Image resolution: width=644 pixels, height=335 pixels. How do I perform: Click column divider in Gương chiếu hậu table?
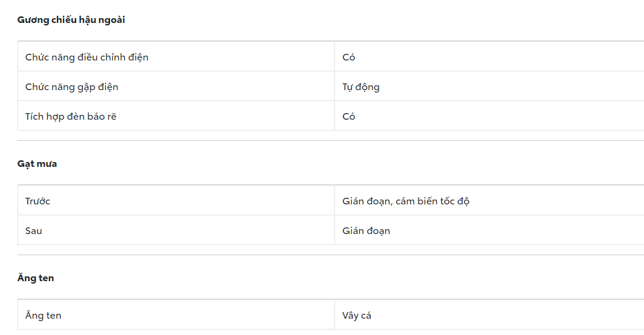coord(334,87)
